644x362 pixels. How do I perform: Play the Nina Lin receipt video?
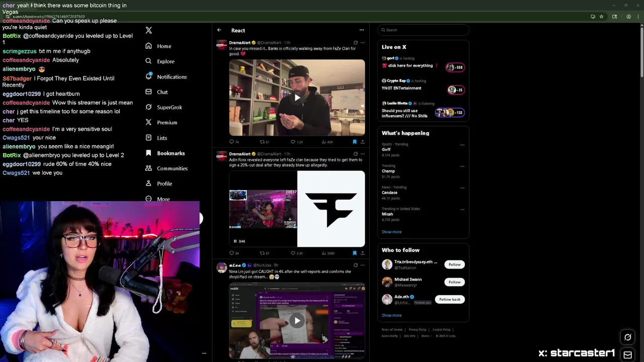(x=297, y=321)
